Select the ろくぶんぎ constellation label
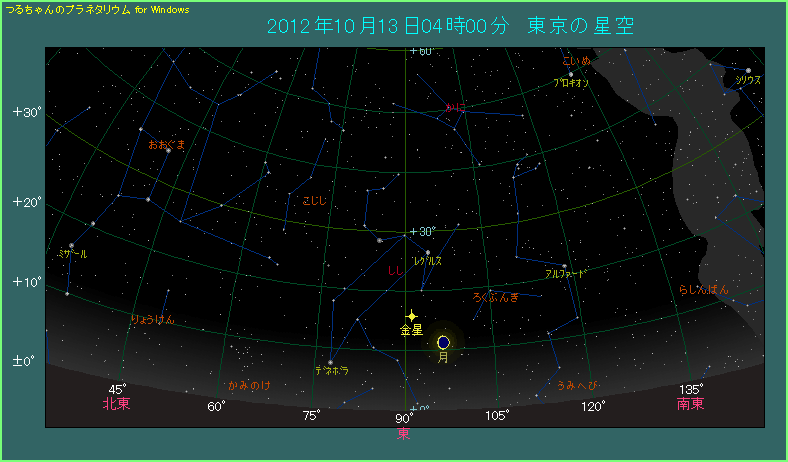Screen dimensions: 788x462 [495, 297]
